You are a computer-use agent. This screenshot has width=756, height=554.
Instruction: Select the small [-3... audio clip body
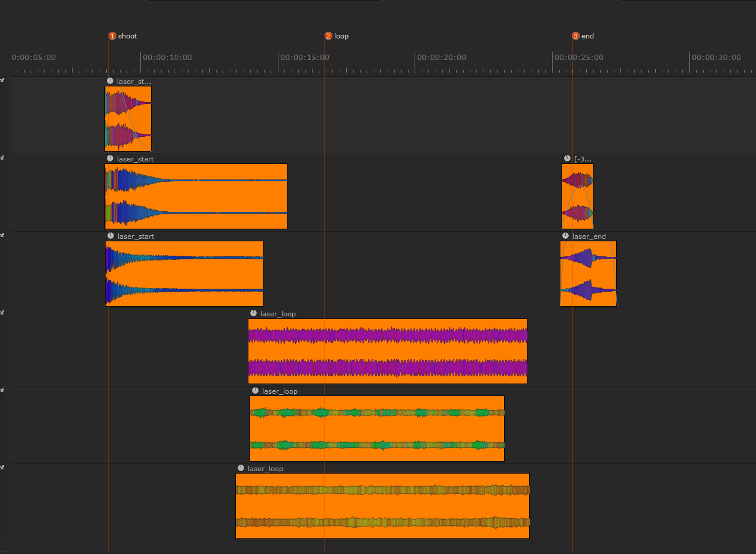(x=577, y=196)
